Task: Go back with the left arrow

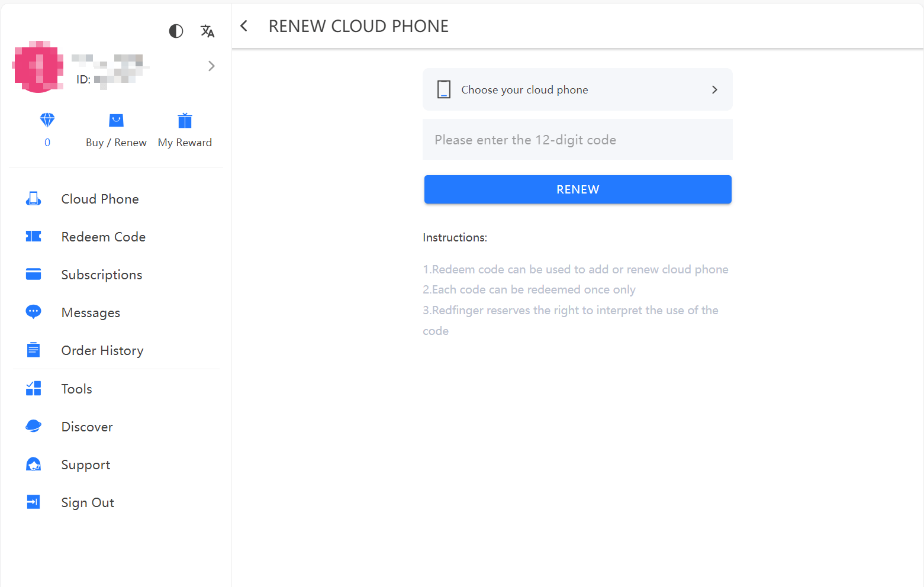Action: [x=244, y=25]
